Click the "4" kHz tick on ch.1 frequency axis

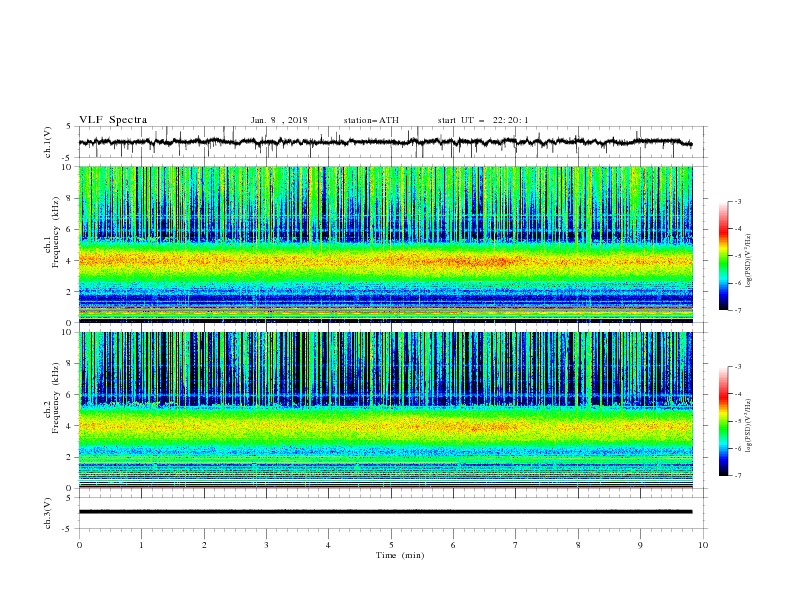click(x=71, y=261)
